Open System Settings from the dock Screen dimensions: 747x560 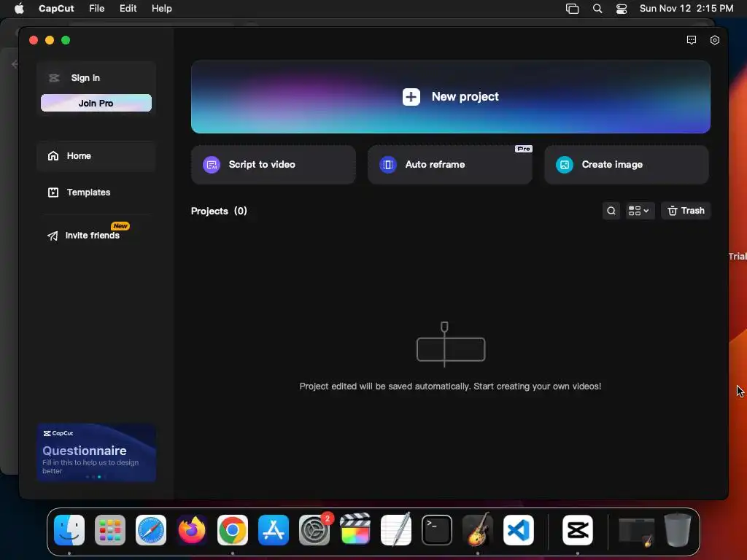pyautogui.click(x=314, y=530)
